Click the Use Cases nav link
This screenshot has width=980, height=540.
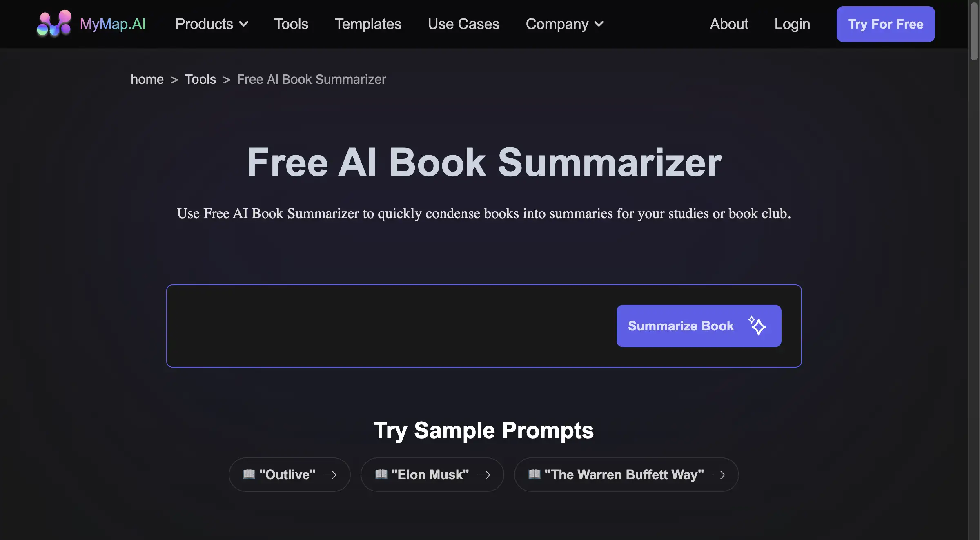pos(463,24)
